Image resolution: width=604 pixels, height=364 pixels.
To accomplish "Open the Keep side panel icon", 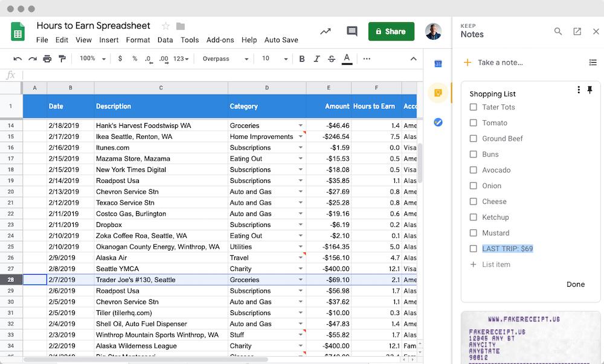I will [x=438, y=93].
